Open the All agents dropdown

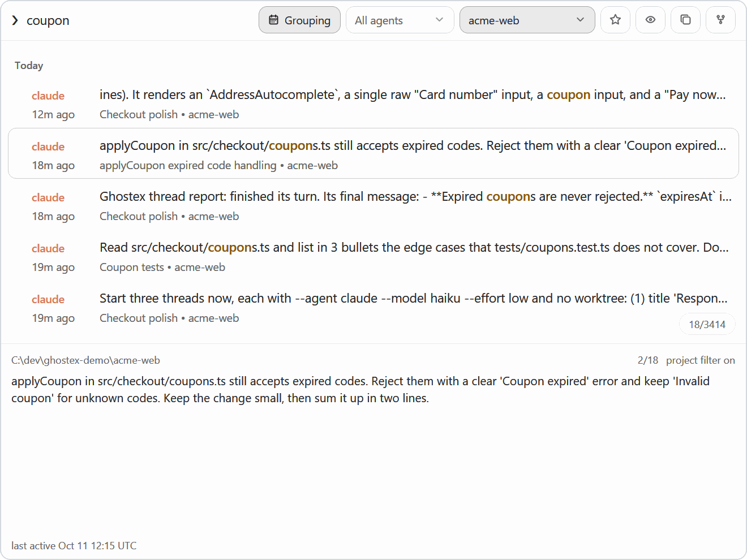pos(400,20)
